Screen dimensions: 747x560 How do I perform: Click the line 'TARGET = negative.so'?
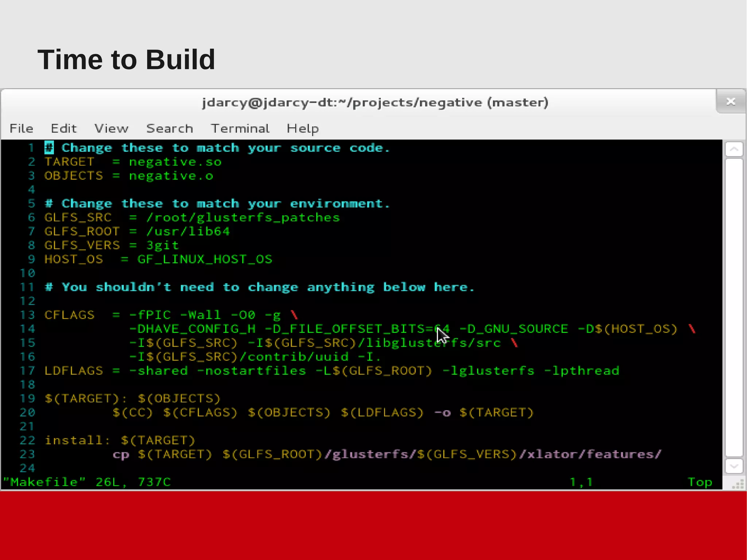(x=133, y=162)
